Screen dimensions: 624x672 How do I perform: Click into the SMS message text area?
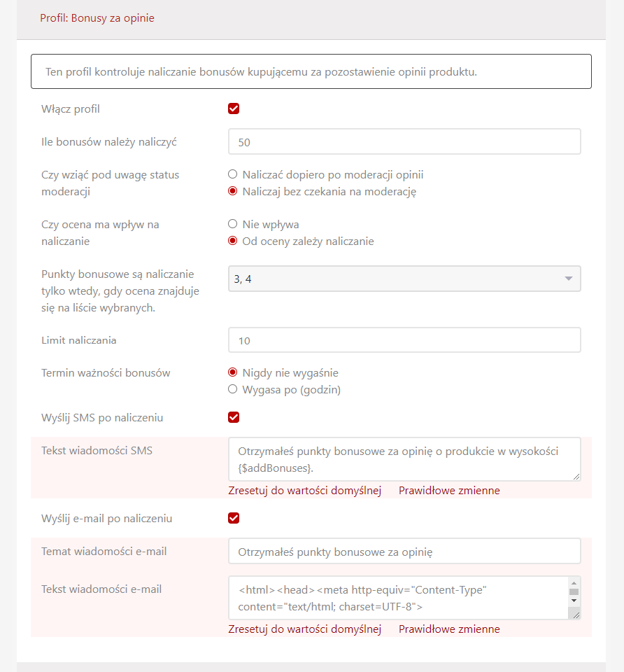[404, 459]
